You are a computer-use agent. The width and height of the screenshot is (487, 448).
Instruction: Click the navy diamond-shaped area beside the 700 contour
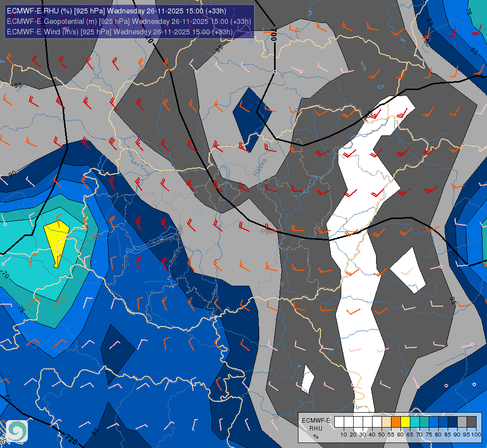[x=252, y=119]
